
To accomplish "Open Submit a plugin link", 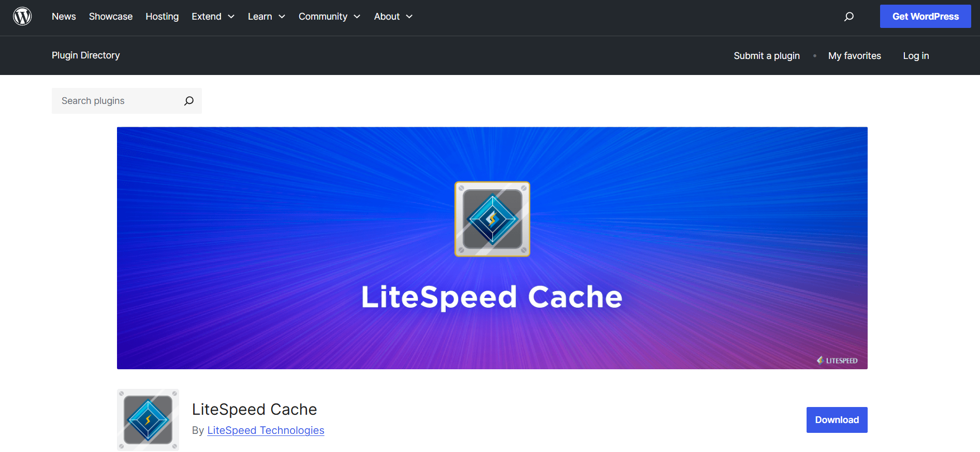I will [x=767, y=56].
